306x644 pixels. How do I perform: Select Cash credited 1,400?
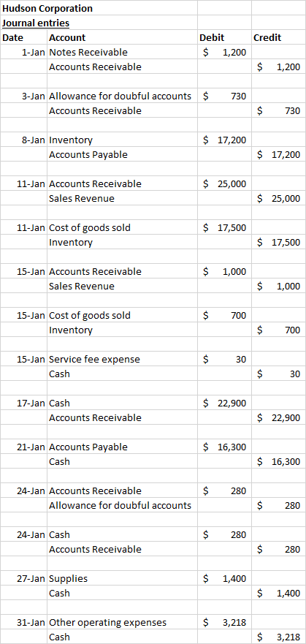(122, 594)
